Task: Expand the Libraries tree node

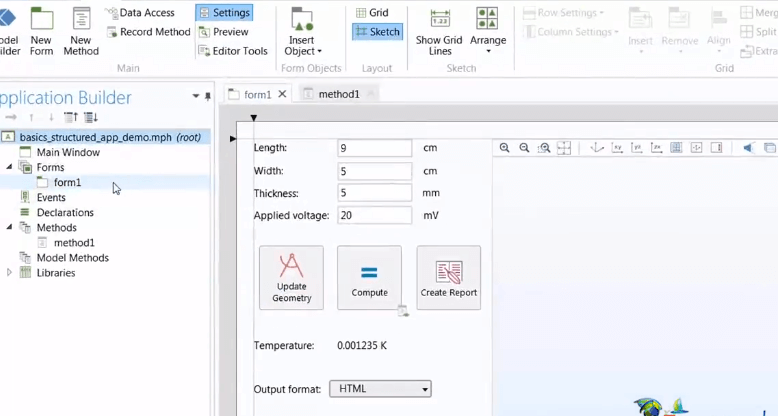Action: click(10, 273)
